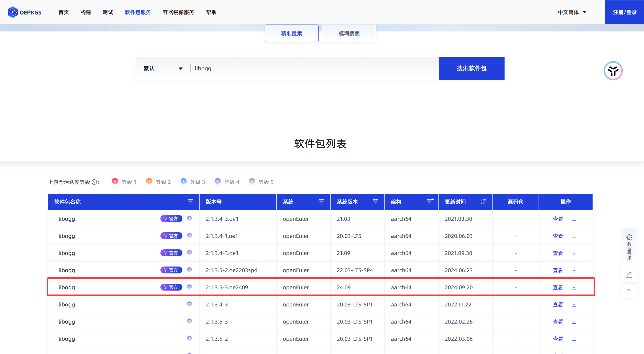Screen dimensions: 644x354
Task: Click the edit pencil icon in side panel
Action: pyautogui.click(x=629, y=275)
